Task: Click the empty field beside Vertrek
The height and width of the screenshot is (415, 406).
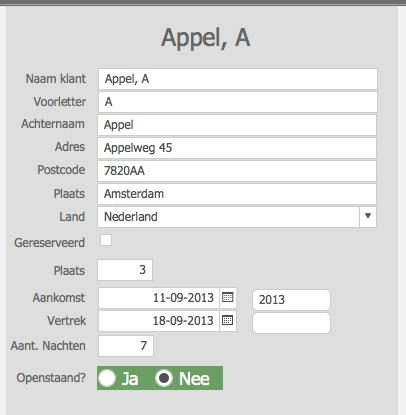Action: (x=291, y=323)
